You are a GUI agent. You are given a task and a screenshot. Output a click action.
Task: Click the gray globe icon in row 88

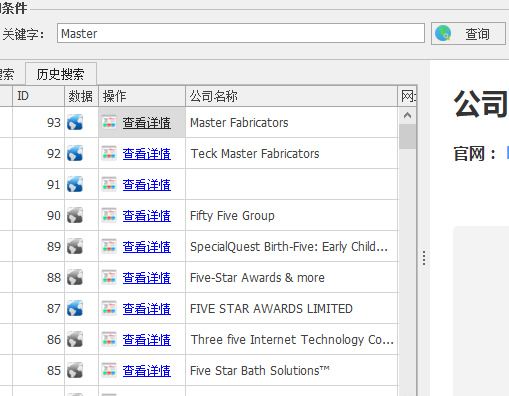click(x=75, y=277)
